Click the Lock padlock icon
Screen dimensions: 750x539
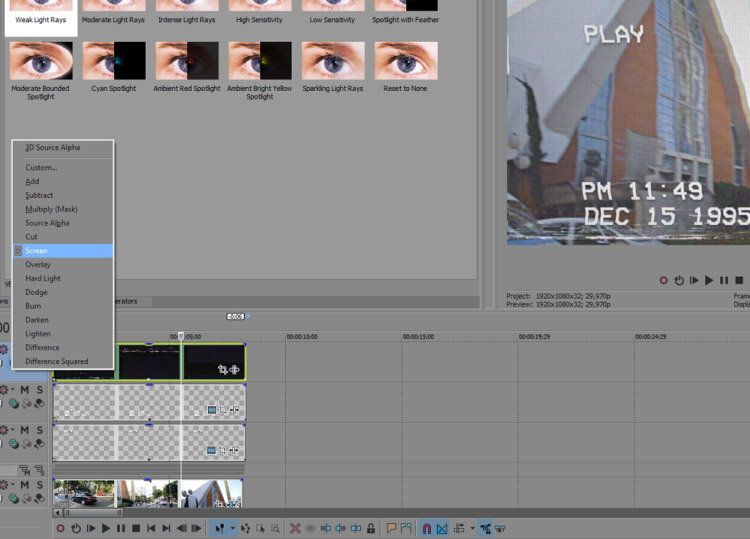[371, 528]
